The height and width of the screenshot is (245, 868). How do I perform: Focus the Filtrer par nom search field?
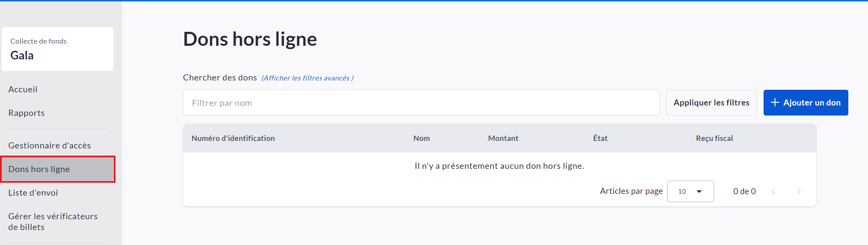(x=421, y=103)
